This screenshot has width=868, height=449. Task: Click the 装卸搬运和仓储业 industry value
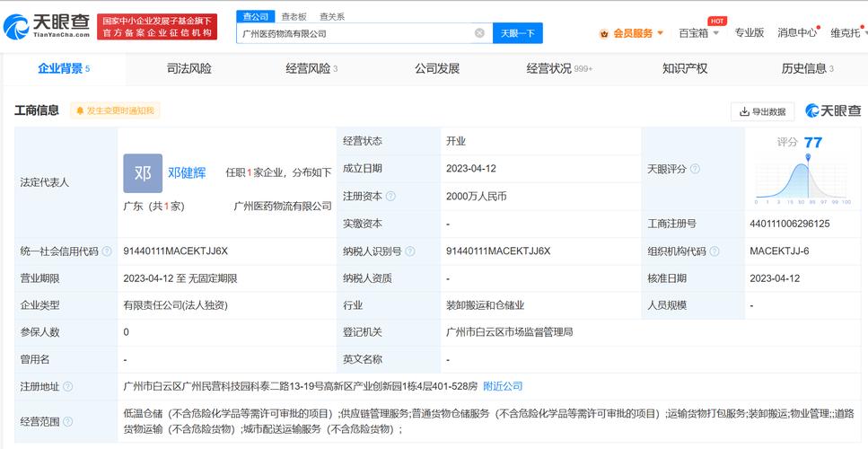coord(485,305)
